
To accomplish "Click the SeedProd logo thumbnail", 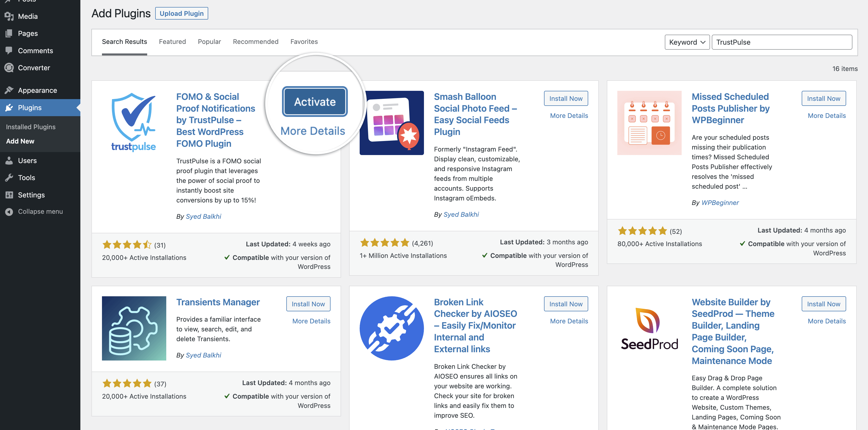I will coord(649,328).
